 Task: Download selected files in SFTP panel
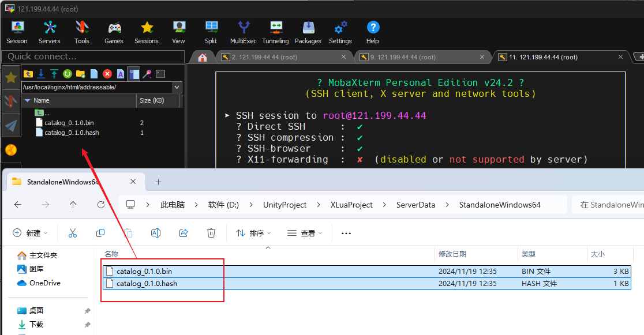(x=41, y=74)
